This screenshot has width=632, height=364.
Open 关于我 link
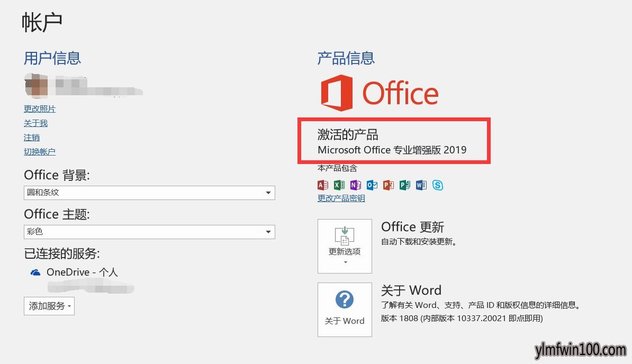tap(35, 123)
